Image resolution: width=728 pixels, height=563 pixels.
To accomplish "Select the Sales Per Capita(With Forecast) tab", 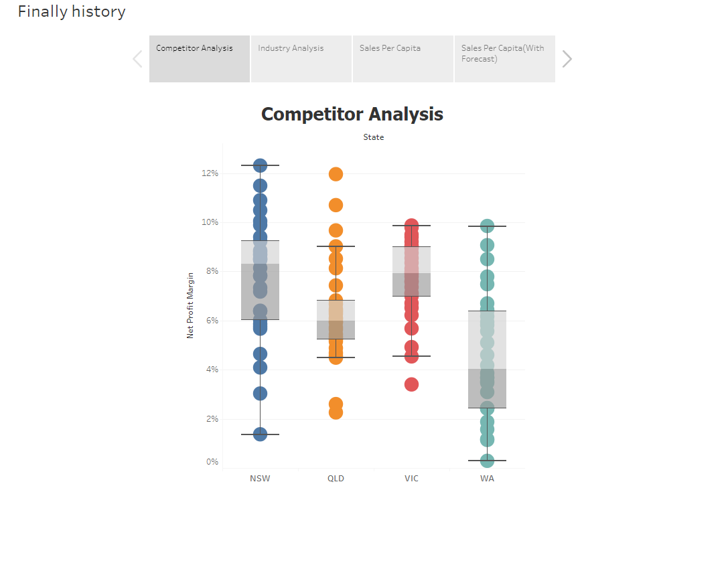I will click(504, 58).
